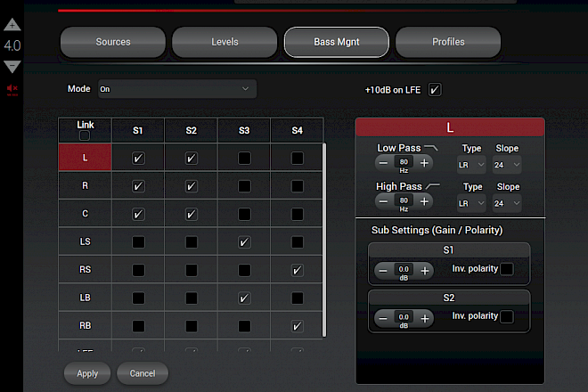Uncheck S4 for channel RS

(x=297, y=270)
